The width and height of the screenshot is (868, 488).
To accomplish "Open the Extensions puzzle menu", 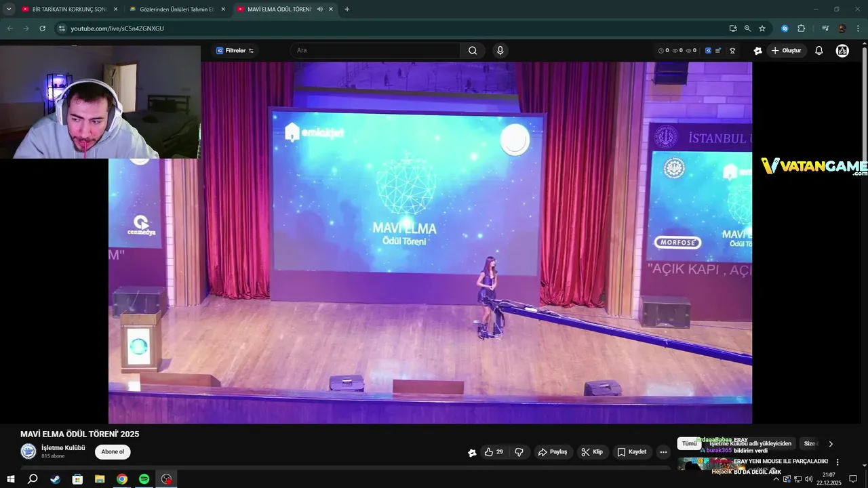I will point(802,28).
